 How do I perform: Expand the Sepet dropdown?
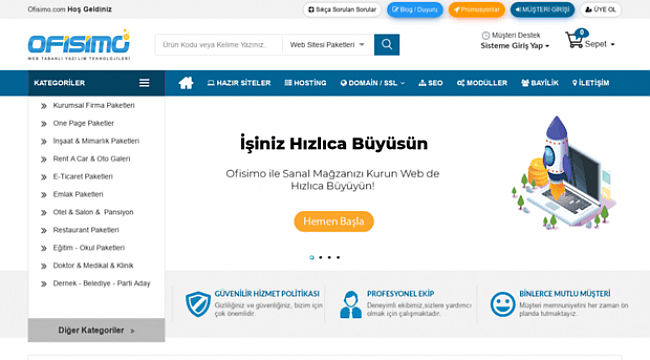(599, 44)
